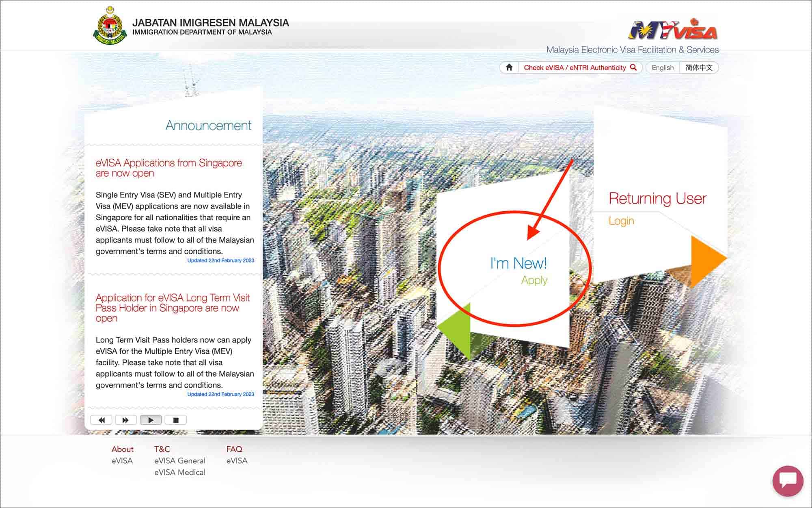
Task: Click the Immigration Department of Malaysia crest logo
Action: [110, 25]
